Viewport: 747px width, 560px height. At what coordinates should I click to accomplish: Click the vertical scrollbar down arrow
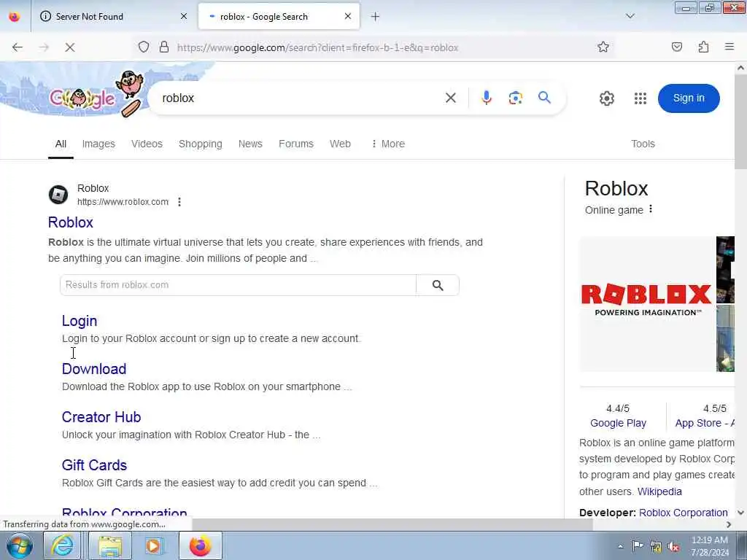pos(741,513)
